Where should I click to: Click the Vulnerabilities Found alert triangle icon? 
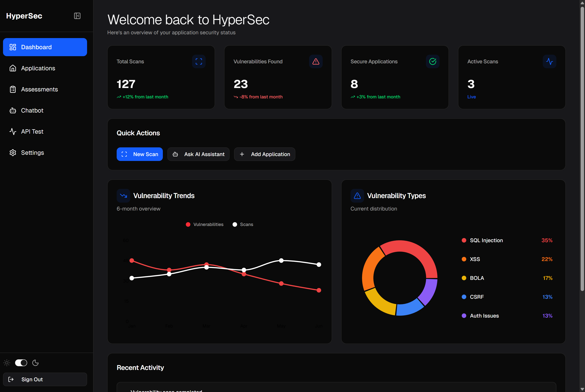pyautogui.click(x=316, y=61)
